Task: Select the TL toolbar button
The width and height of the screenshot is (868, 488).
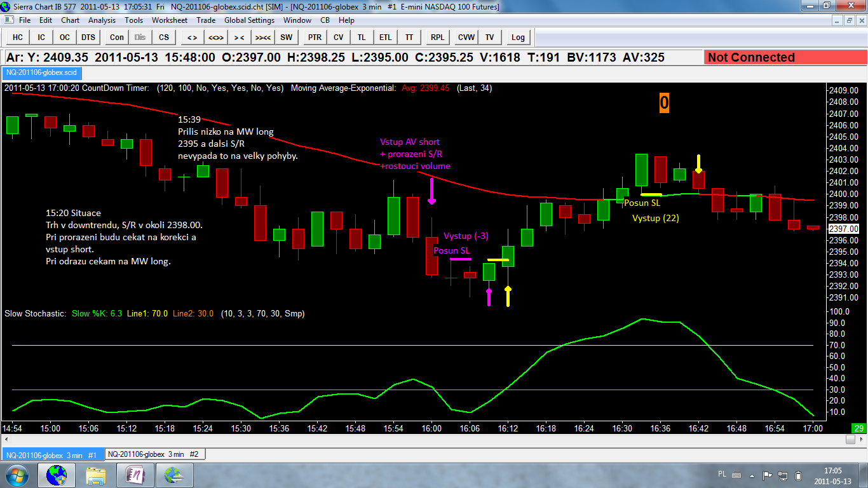Action: pyautogui.click(x=362, y=37)
